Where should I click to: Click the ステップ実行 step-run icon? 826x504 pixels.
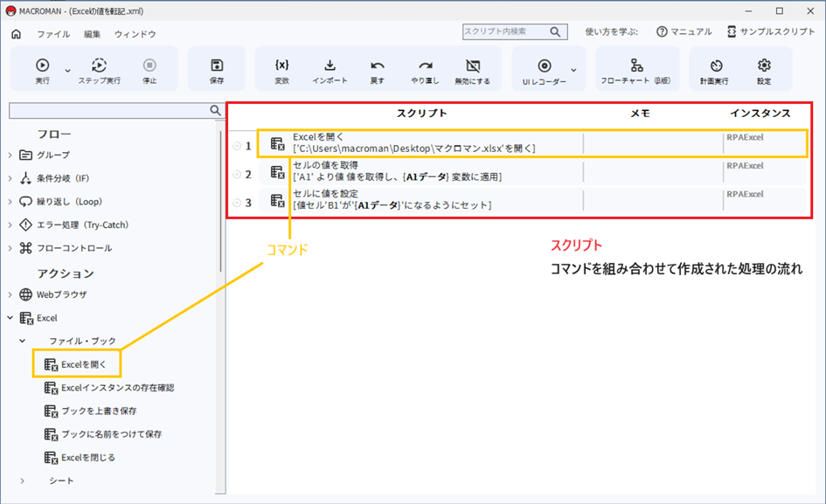click(x=100, y=66)
